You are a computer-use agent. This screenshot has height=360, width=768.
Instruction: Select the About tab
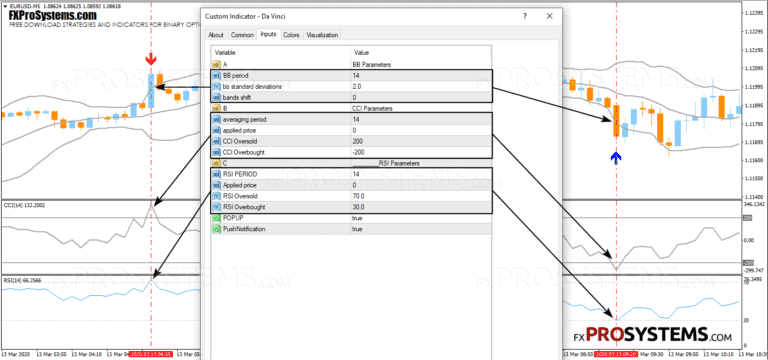pyautogui.click(x=216, y=35)
